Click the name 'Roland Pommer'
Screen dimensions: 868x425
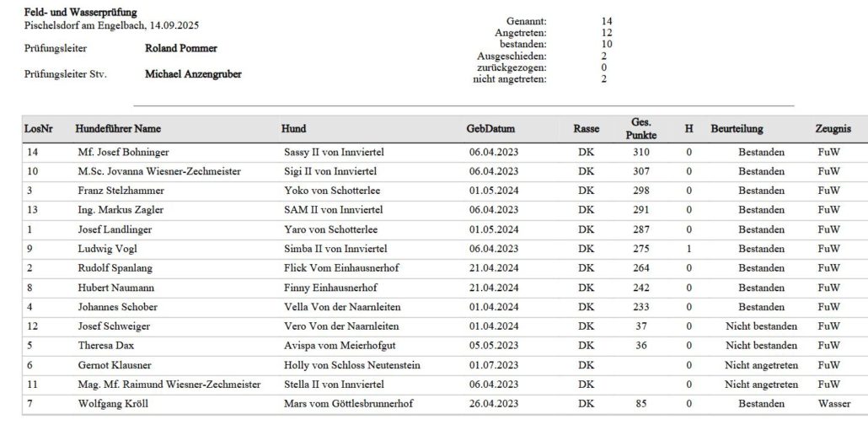point(181,48)
